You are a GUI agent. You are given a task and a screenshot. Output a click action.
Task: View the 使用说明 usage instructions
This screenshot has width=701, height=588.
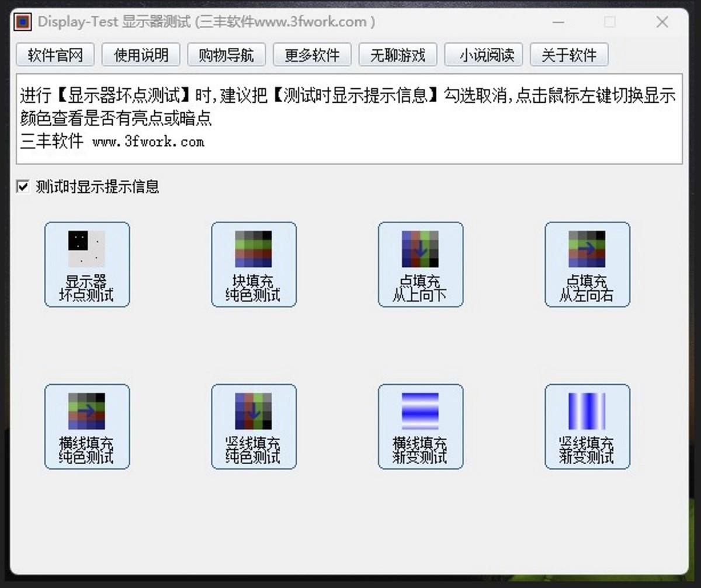point(140,55)
